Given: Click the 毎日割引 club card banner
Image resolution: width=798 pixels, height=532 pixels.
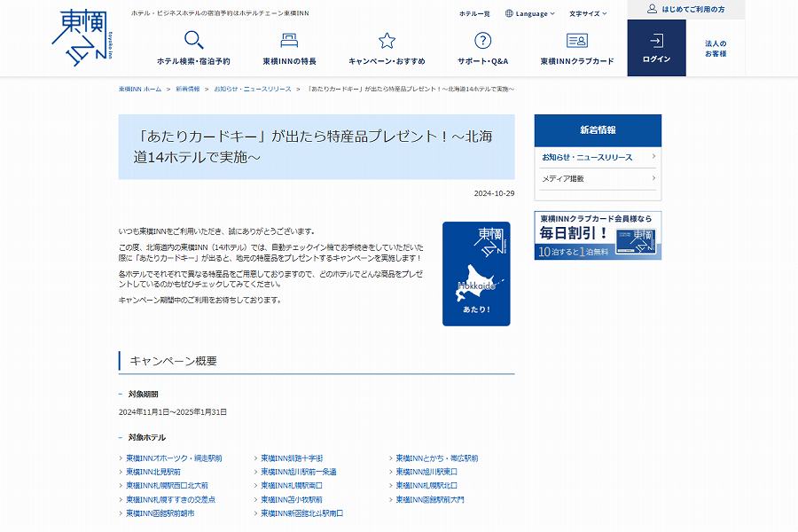Looking at the screenshot, I should (598, 236).
